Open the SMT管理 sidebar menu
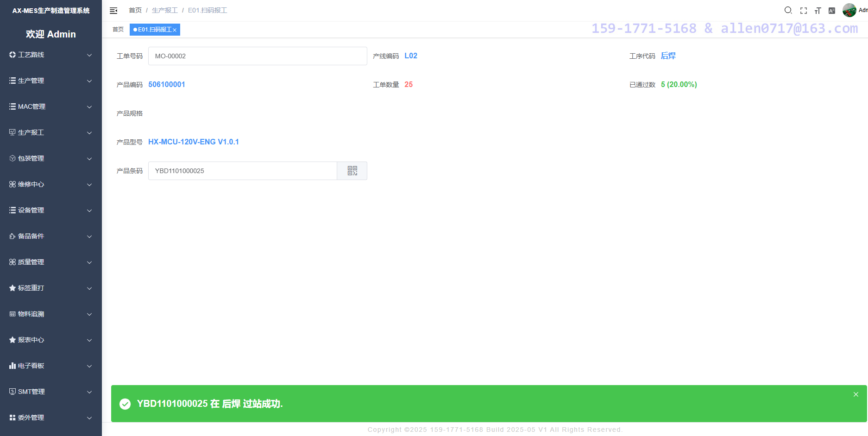Screen dimensions: 868x436 pyautogui.click(x=51, y=392)
